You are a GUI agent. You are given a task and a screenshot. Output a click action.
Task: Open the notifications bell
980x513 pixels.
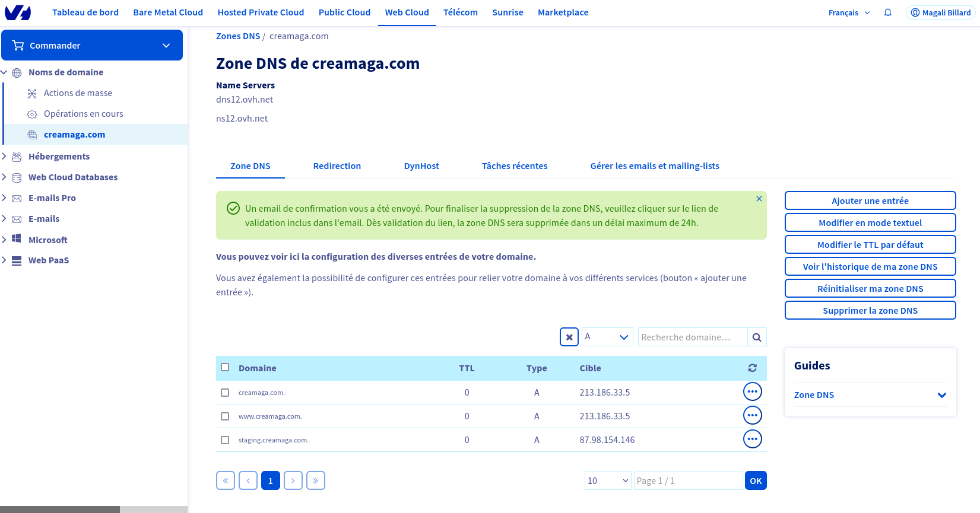point(887,12)
